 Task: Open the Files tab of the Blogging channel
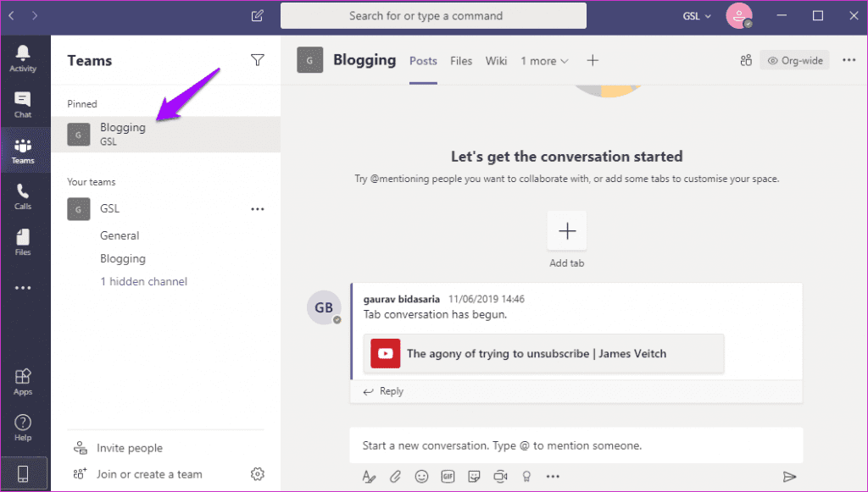tap(461, 61)
